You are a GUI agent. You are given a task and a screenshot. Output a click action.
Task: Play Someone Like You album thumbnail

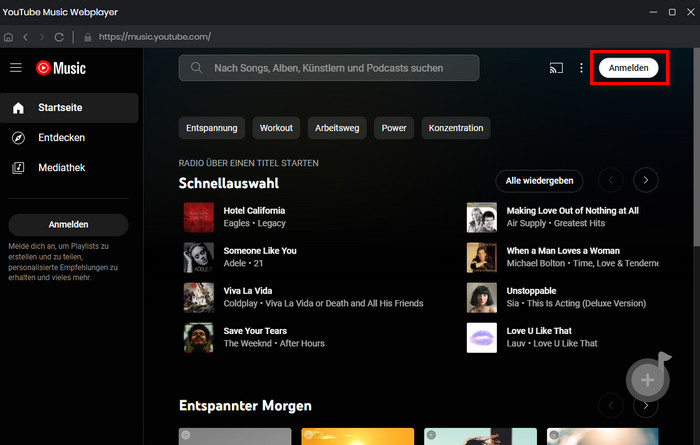tap(199, 258)
